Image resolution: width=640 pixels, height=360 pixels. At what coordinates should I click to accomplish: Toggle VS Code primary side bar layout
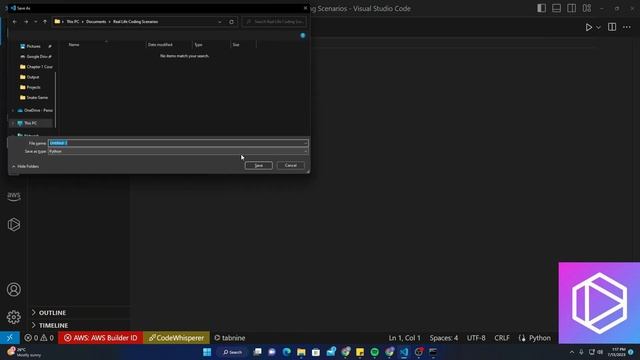[541, 8]
